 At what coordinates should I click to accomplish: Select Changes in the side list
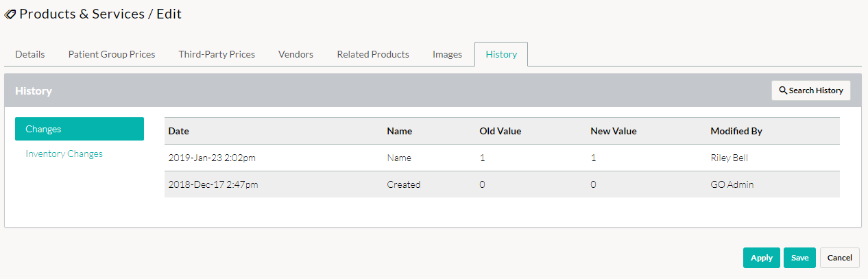(80, 129)
